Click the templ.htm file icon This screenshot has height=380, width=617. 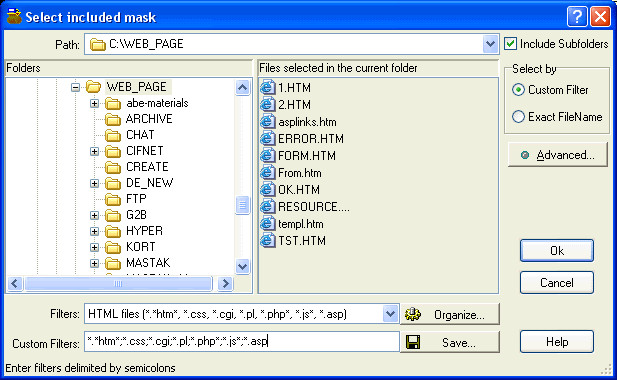(268, 224)
